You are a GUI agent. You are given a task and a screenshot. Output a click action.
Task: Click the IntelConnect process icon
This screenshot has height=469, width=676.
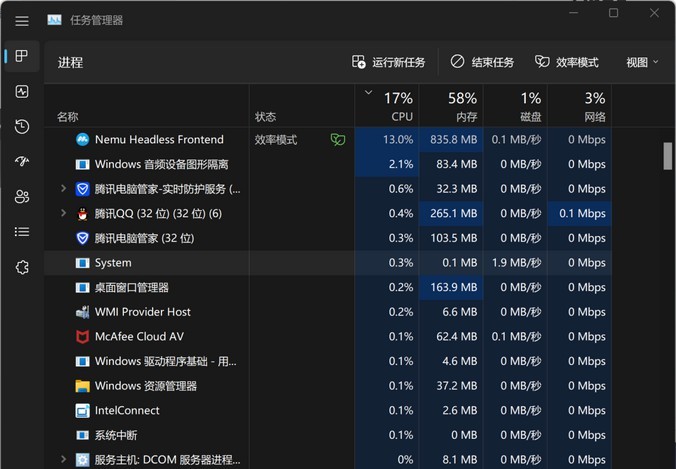click(x=82, y=411)
